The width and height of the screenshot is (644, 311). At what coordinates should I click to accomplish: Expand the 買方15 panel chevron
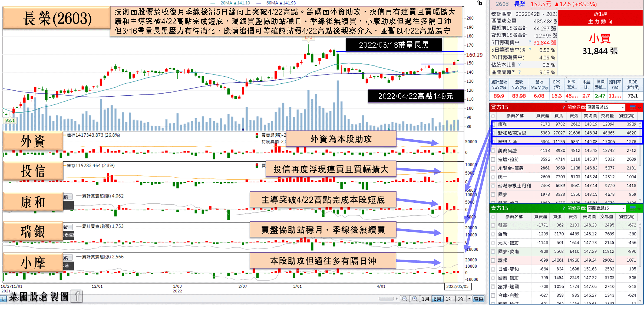point(639,108)
